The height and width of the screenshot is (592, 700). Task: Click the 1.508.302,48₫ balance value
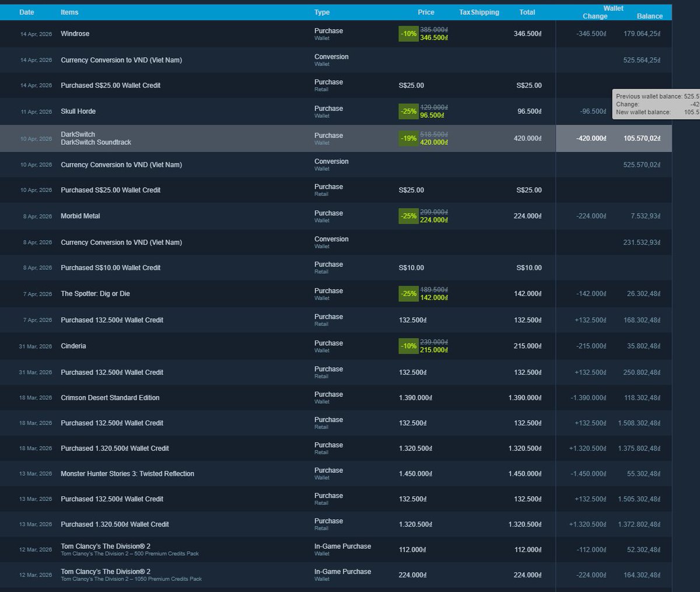pos(639,423)
